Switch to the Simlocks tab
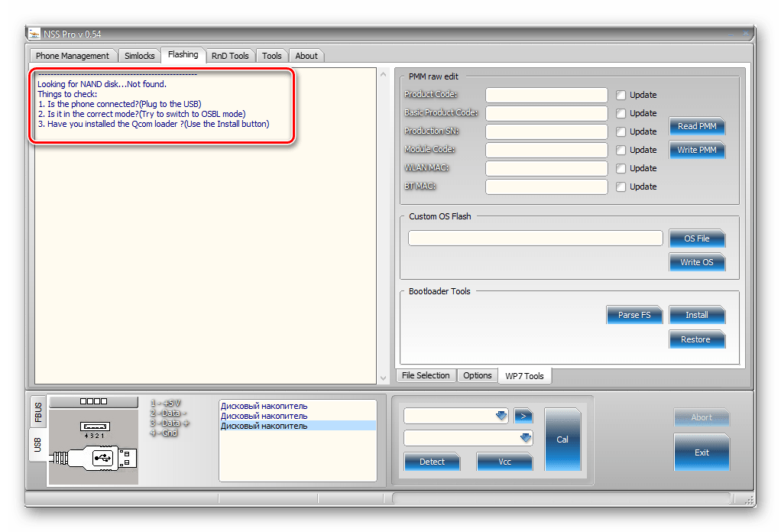This screenshot has height=532, width=781. pyautogui.click(x=139, y=56)
